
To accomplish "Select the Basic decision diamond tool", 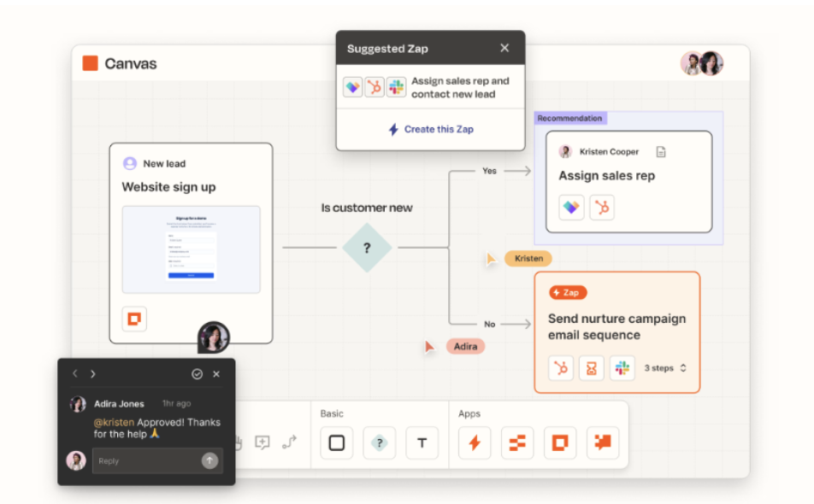I will tap(380, 442).
